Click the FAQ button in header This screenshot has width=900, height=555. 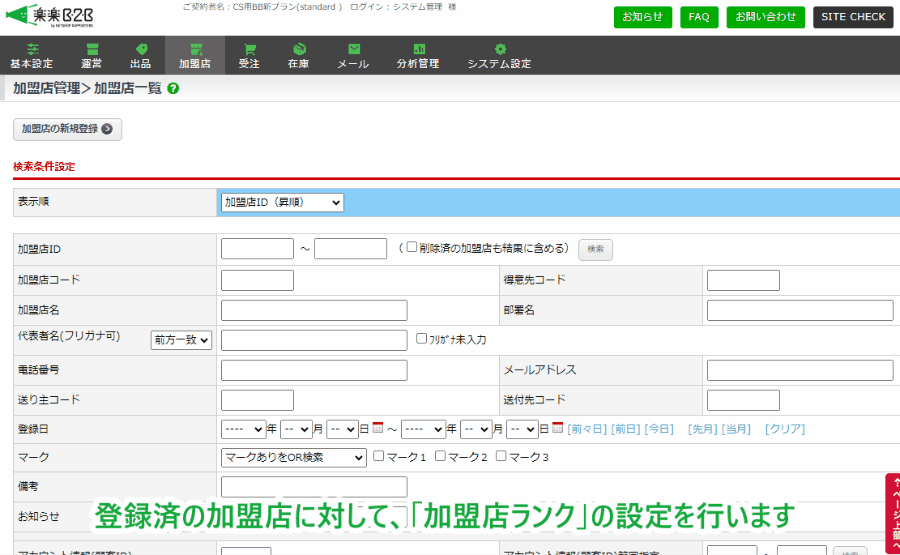point(699,17)
